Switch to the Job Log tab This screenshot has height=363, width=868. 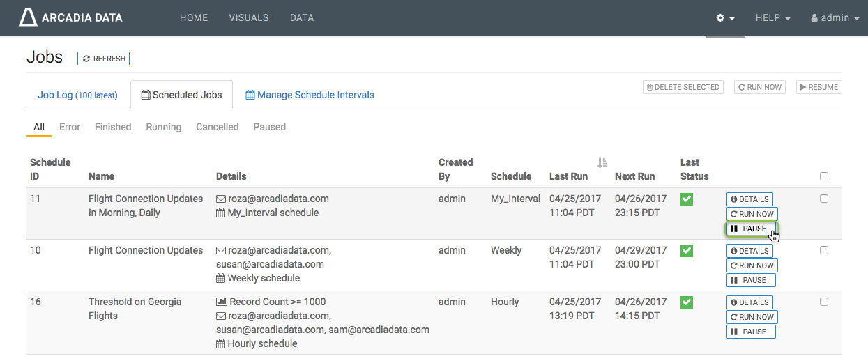click(x=77, y=95)
